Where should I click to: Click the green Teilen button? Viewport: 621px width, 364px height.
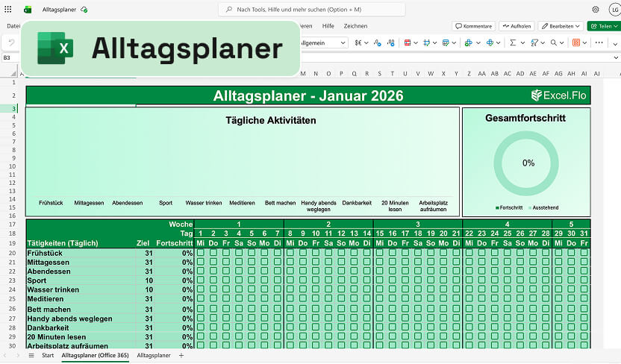(x=604, y=26)
